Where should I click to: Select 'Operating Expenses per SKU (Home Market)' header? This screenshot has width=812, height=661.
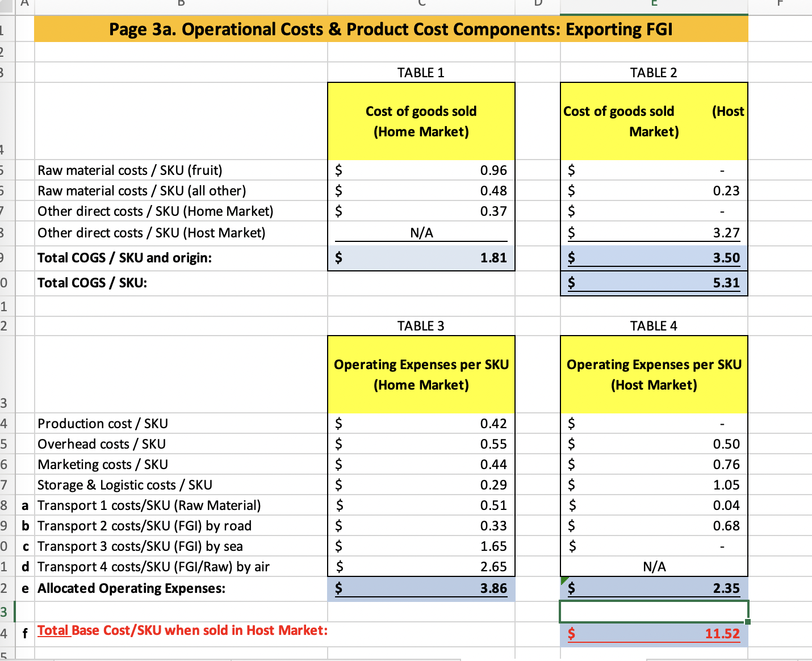tap(421, 375)
